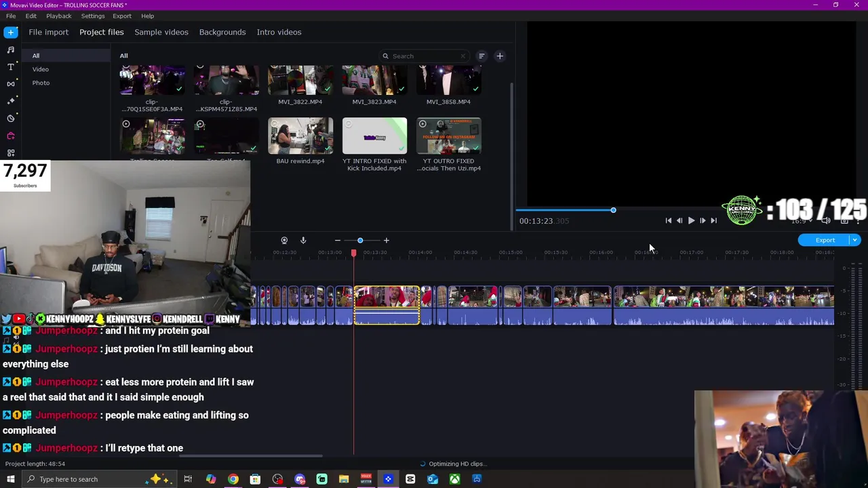Screen dimensions: 868x488
Task: Zoom out the timeline with minus icon
Action: [x=338, y=240]
